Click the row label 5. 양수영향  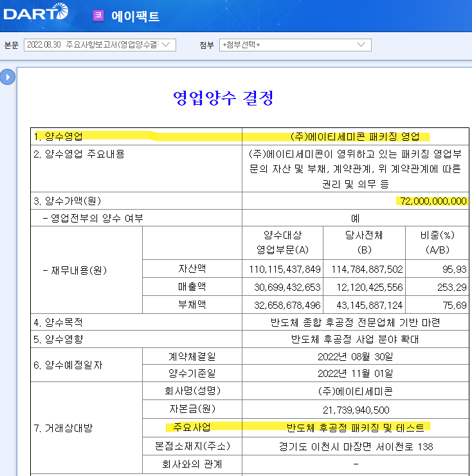click(58, 339)
